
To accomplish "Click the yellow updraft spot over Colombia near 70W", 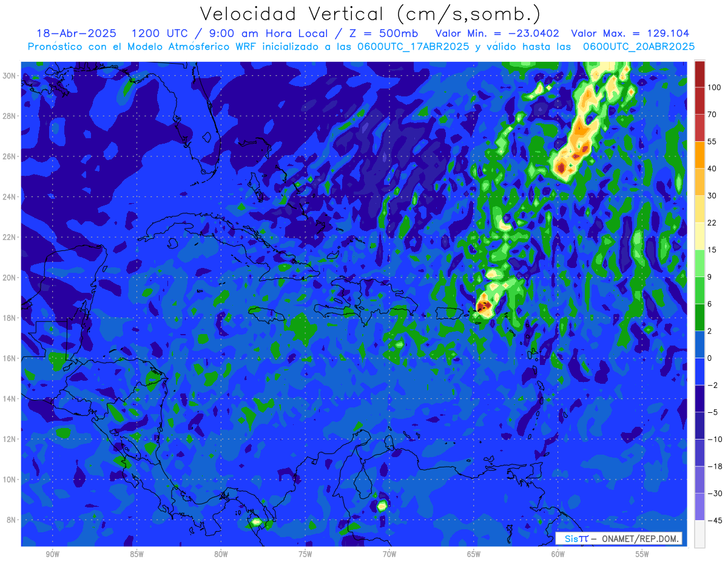I will [x=382, y=505].
